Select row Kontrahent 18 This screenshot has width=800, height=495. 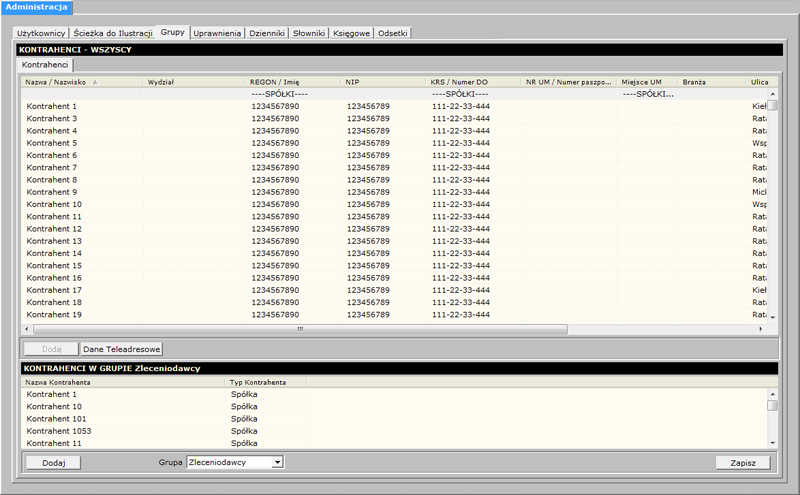point(393,302)
